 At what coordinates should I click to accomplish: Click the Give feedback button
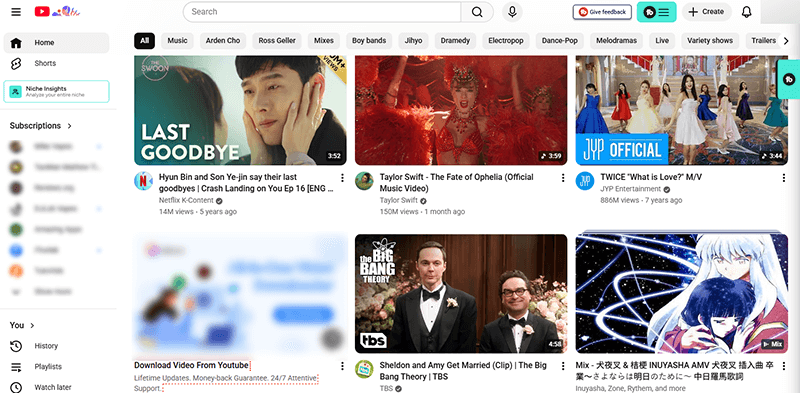(602, 12)
